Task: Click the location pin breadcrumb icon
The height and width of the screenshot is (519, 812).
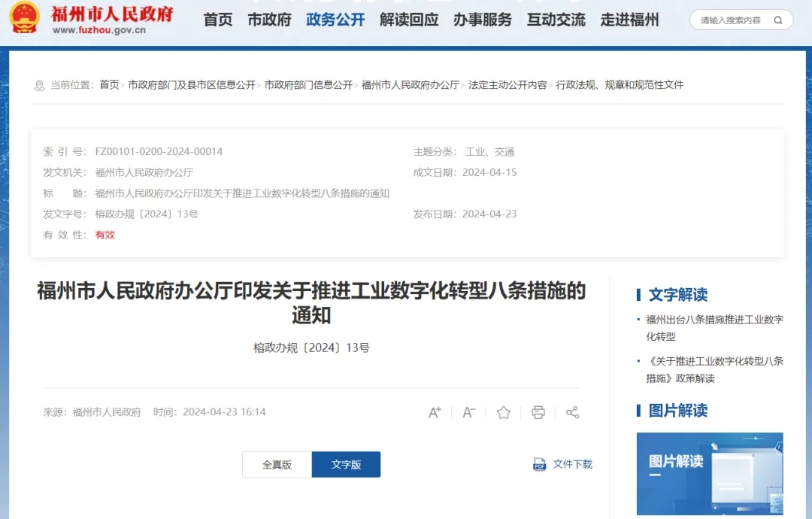Action: click(x=39, y=86)
